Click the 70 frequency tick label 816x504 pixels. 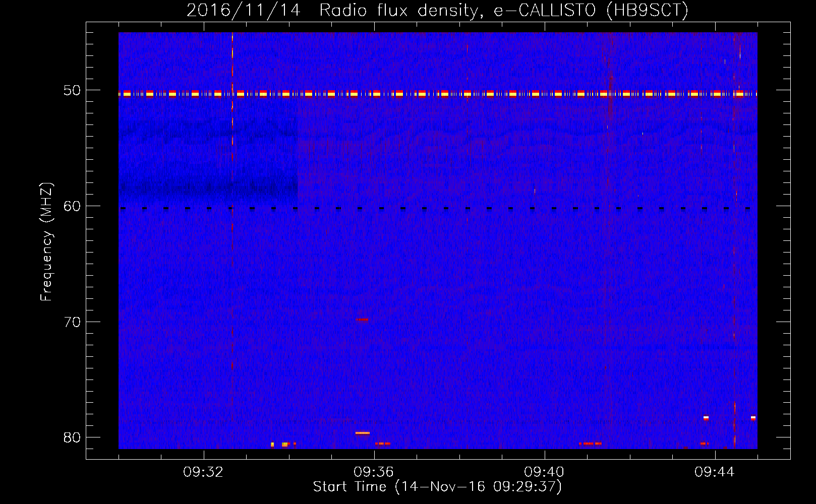point(72,322)
